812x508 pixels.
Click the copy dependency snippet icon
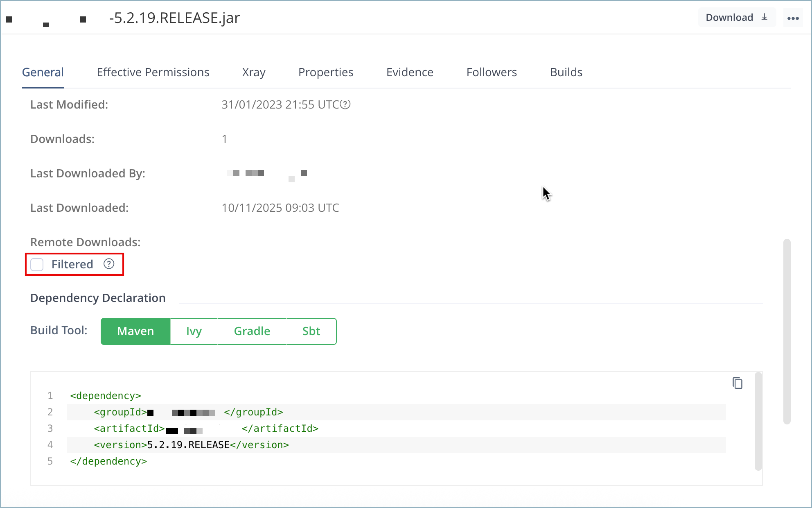(737, 383)
